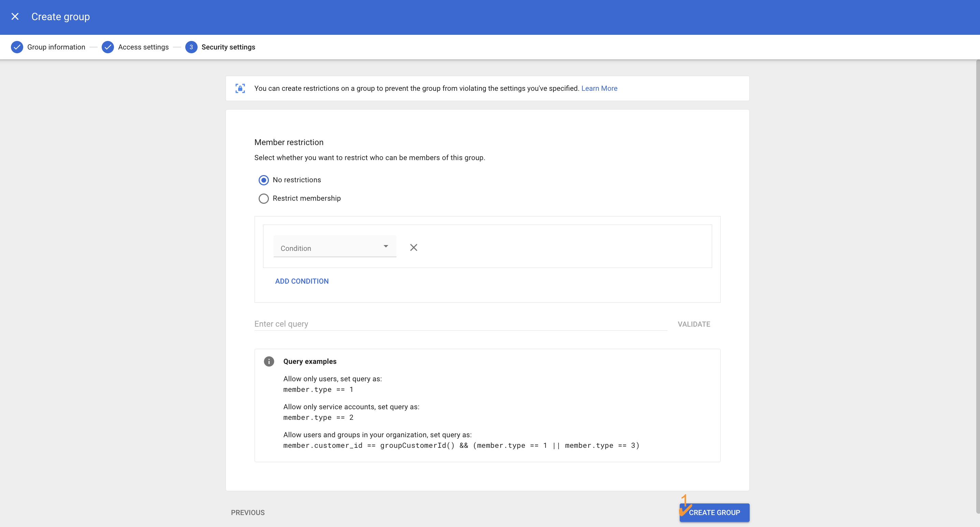Close the Create group dialog with X

point(15,16)
